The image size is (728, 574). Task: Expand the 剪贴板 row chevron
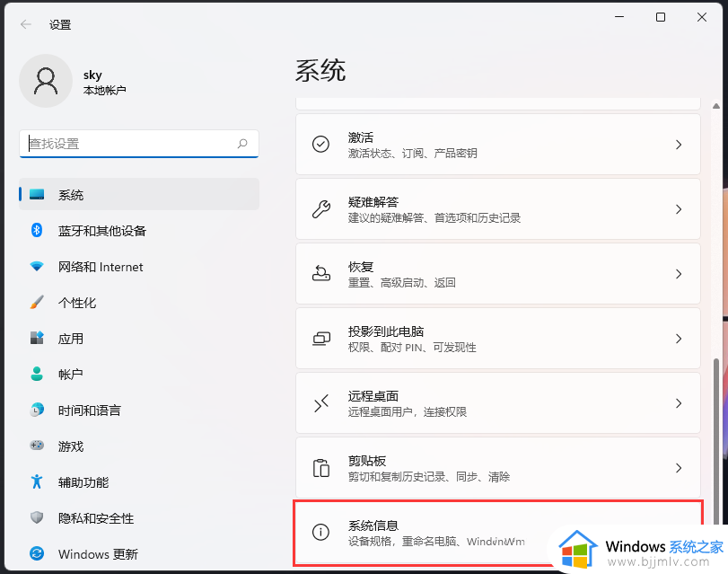point(679,468)
